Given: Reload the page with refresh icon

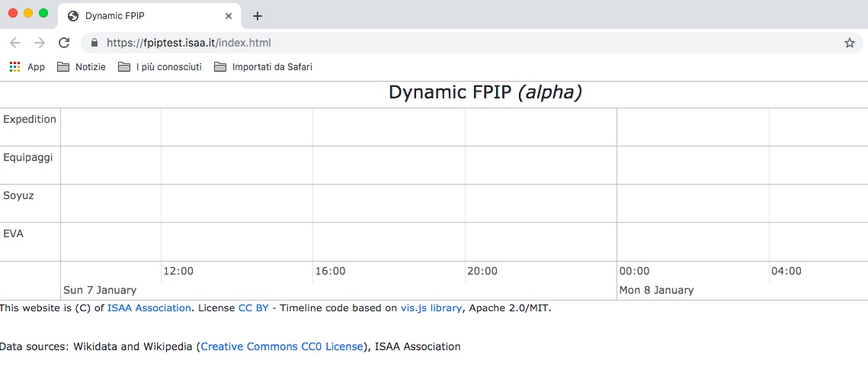Looking at the screenshot, I should 64,43.
